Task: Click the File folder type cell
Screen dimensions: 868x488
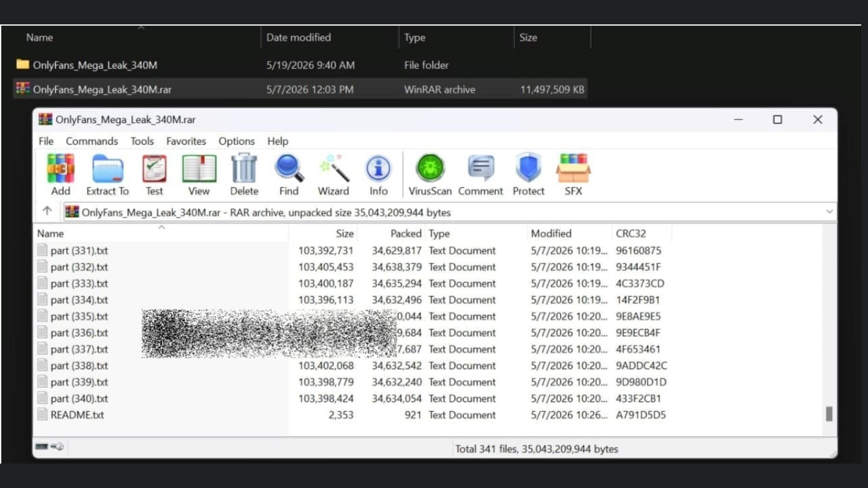Action: [426, 65]
